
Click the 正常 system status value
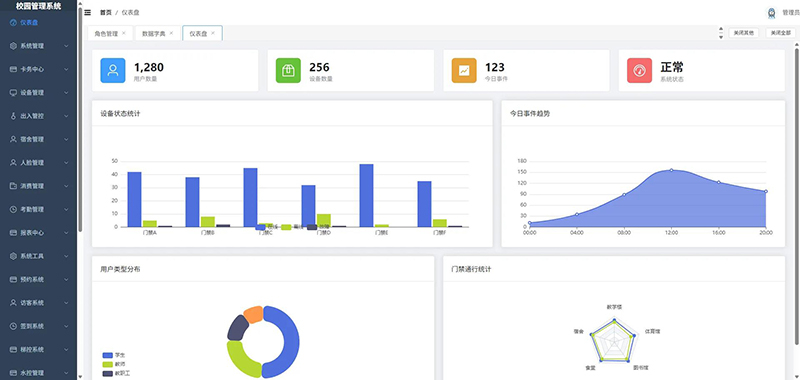[x=672, y=67]
